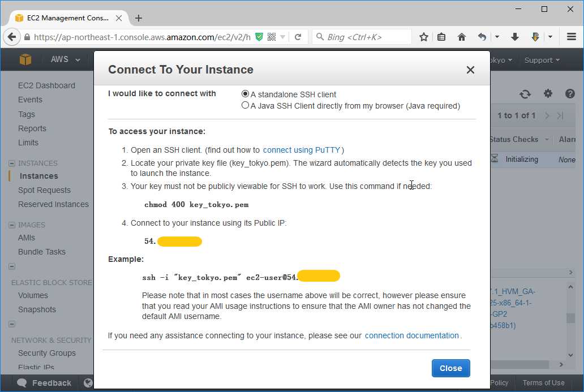Select Java SSH Client from browser option
The height and width of the screenshot is (392, 584).
coord(245,105)
